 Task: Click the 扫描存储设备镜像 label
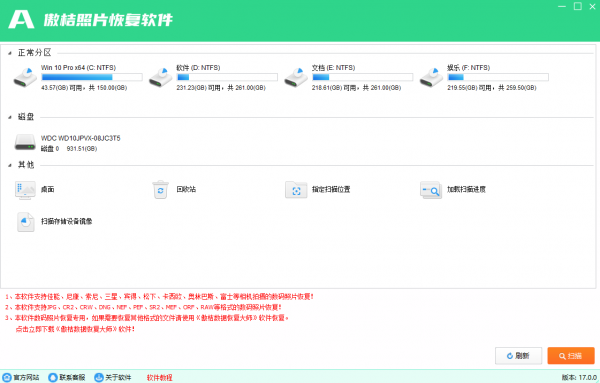coord(67,222)
